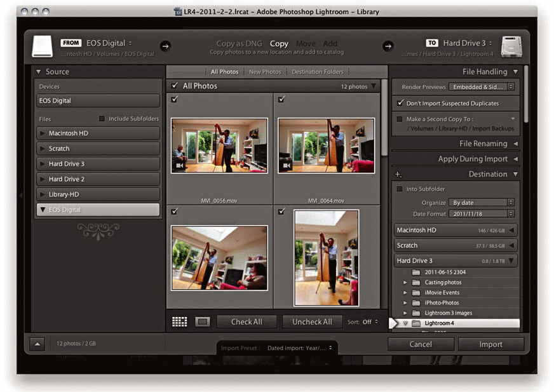Image resolution: width=554 pixels, height=392 pixels.
Task: Uncheck the skylight landscape harp photo checkbox
Action: point(175,212)
